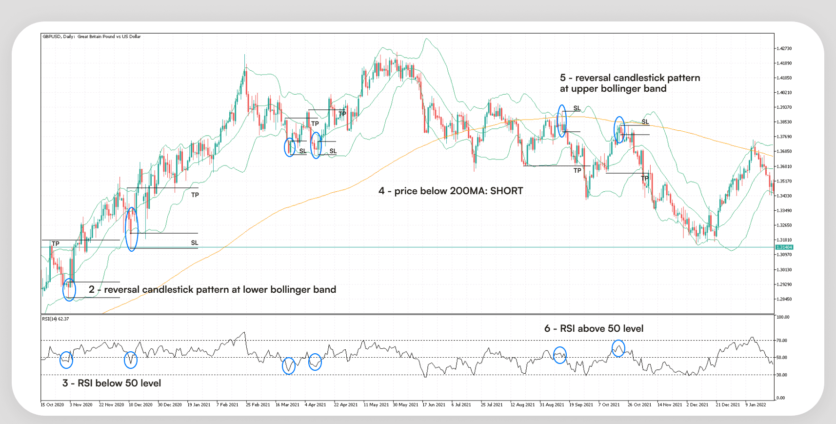836x424 pixels.
Task: Select the RSI(14) indicator label
Action: pos(55,318)
